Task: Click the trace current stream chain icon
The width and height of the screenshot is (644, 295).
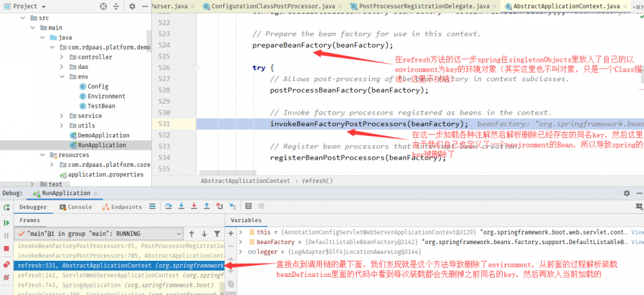Action: point(261,206)
